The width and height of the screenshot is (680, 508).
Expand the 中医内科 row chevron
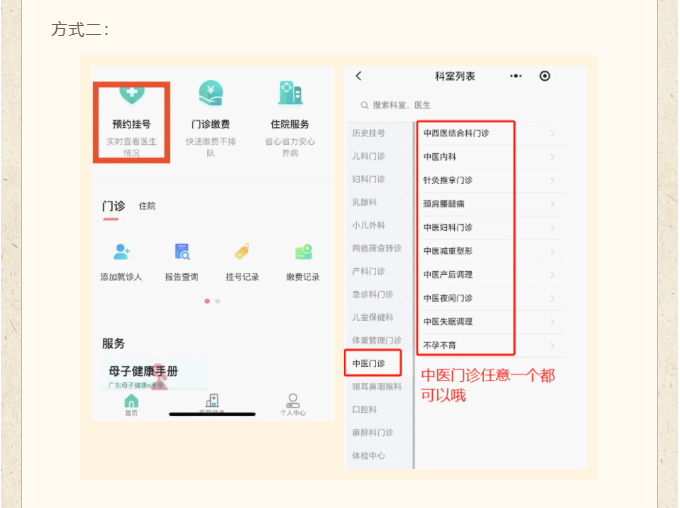[x=552, y=157]
